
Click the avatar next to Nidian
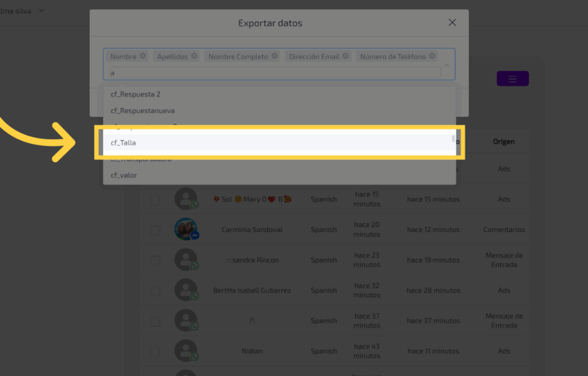185,351
